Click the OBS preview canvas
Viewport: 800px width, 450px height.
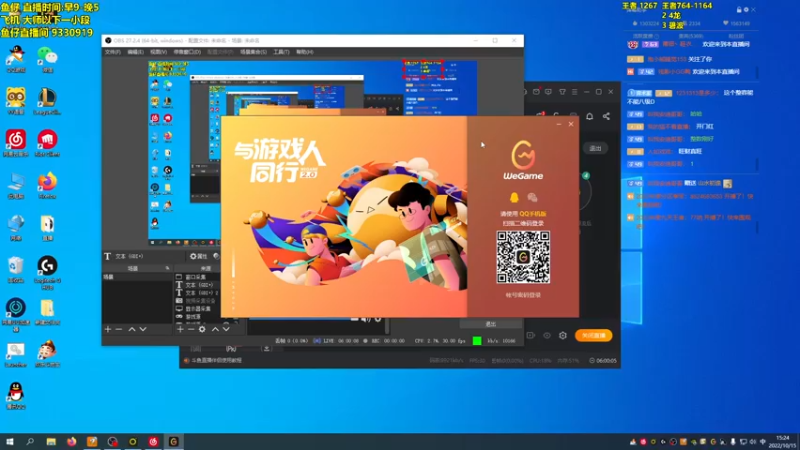[x=313, y=153]
